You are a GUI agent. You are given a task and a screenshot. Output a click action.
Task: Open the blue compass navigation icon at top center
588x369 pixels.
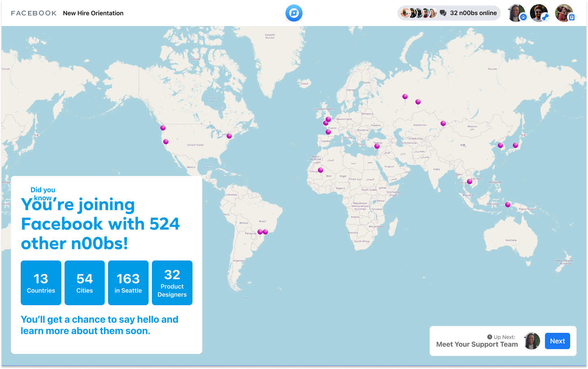pos(294,13)
